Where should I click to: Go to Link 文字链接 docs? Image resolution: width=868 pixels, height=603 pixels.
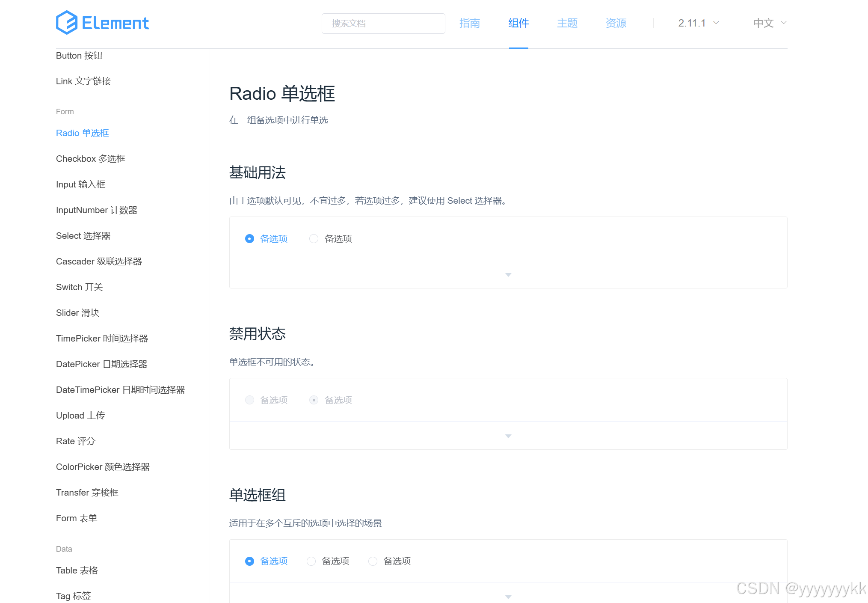(83, 81)
